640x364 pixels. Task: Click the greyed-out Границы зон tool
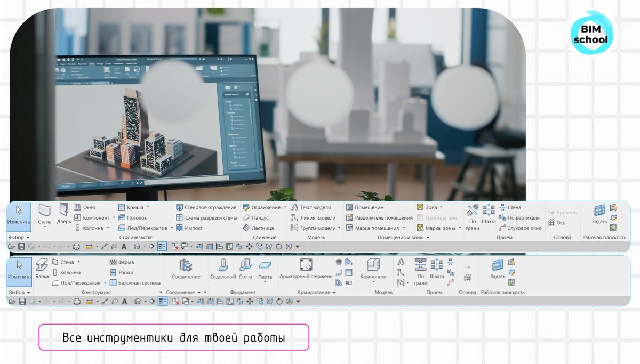tap(437, 217)
